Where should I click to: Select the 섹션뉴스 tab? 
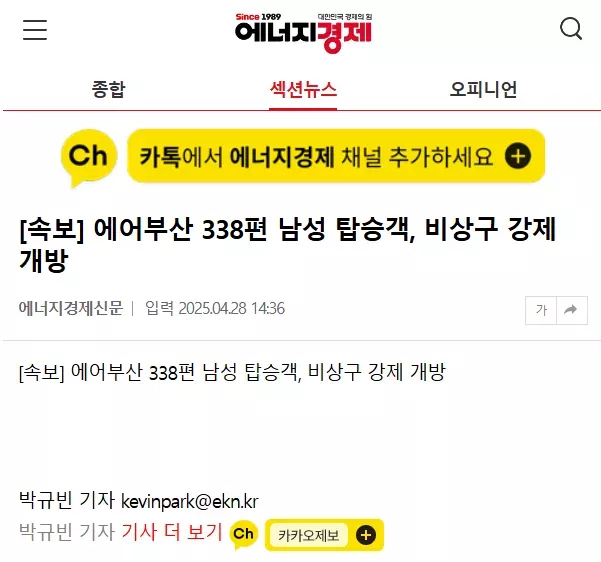click(303, 90)
